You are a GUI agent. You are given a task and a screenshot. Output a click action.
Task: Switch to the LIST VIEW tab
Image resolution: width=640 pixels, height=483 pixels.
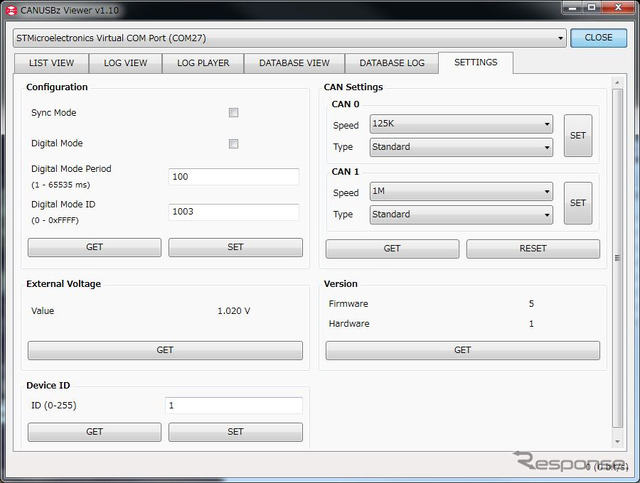[x=51, y=63]
